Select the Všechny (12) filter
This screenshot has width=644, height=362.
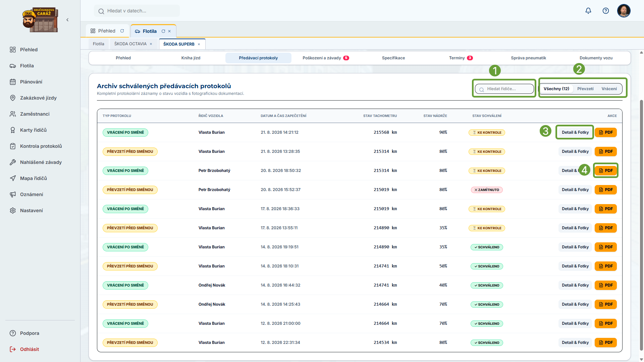pos(556,89)
